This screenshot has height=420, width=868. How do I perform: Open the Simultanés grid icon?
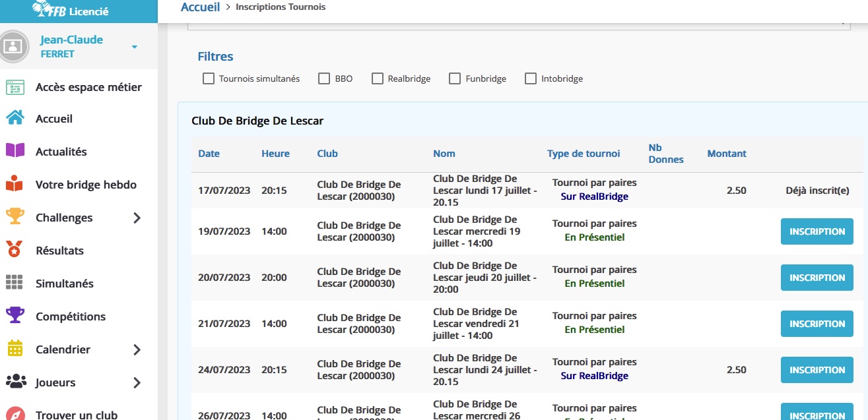(x=15, y=283)
